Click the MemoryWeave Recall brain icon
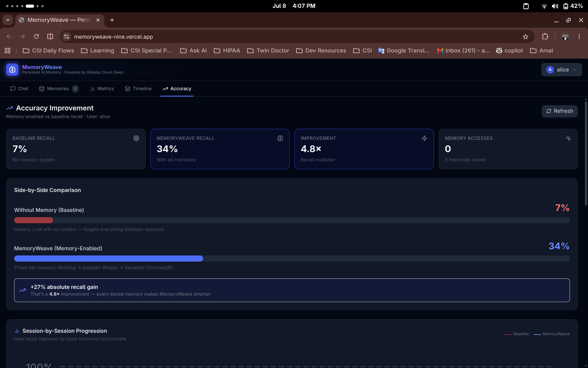The width and height of the screenshot is (588, 368). pos(280,138)
